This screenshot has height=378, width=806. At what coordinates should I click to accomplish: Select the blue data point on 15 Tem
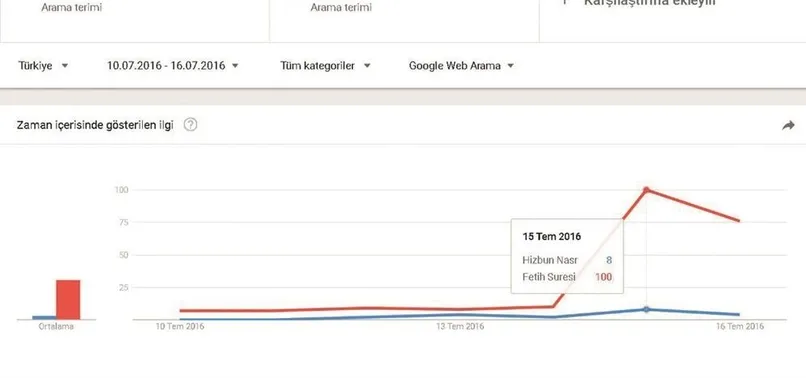pos(647,310)
